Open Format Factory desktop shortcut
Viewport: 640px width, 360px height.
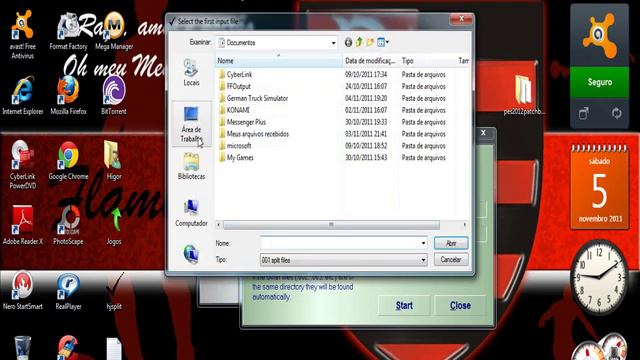click(68, 32)
